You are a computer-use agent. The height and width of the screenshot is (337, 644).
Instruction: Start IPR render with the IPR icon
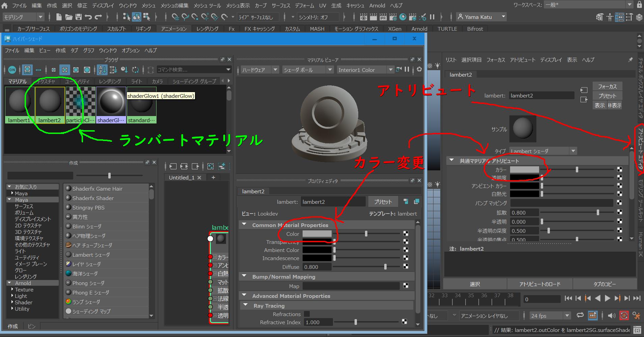(x=383, y=17)
